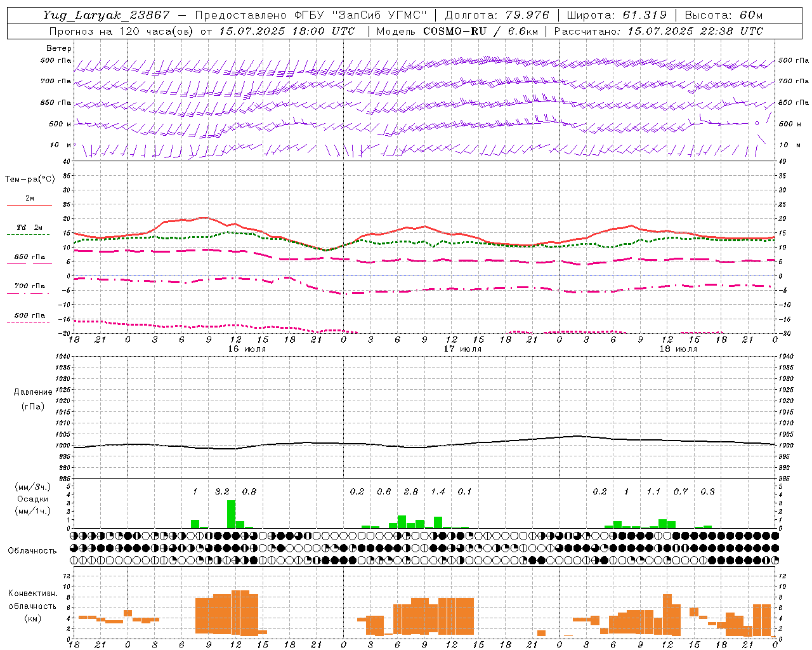The width and height of the screenshot is (812, 650).
Task: Click the Прогноз на 120 часа(ов) text
Action: pyautogui.click(x=122, y=31)
